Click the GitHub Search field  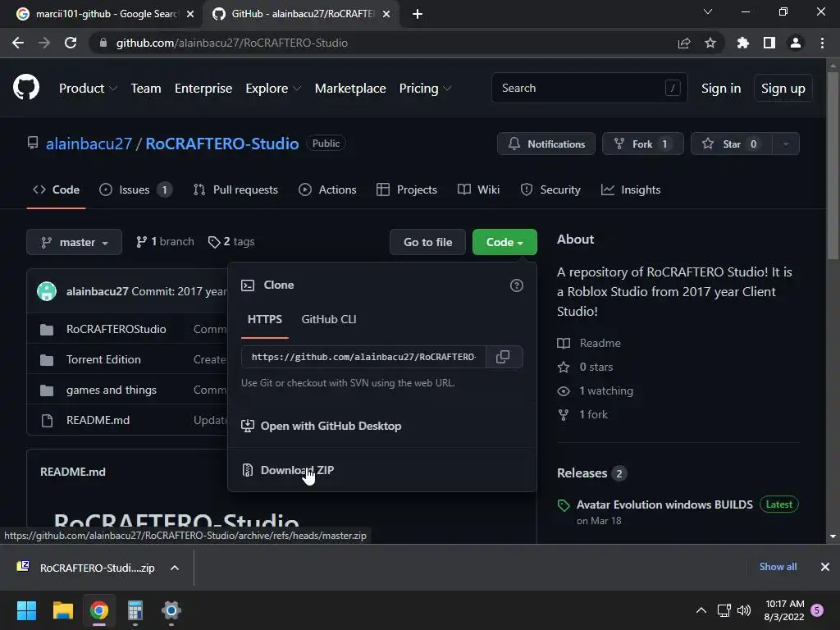(x=589, y=88)
